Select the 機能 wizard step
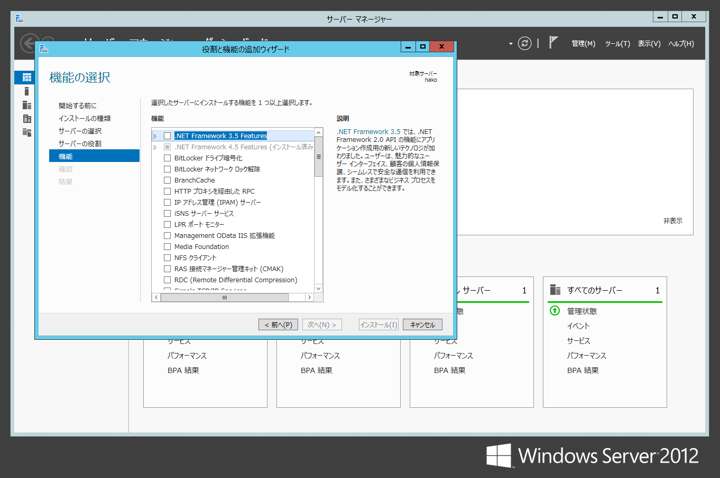This screenshot has height=478, width=720. tap(94, 156)
